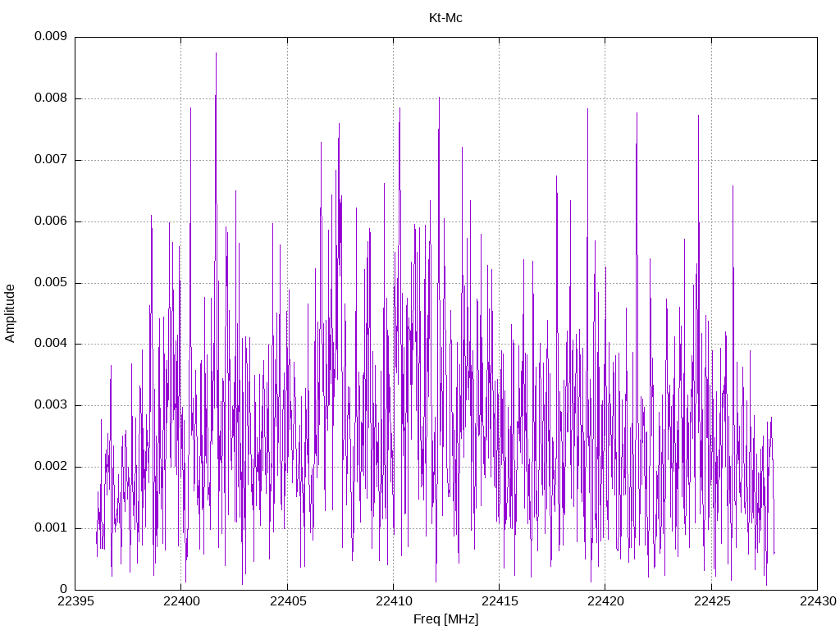Click the 22430 x-axis tick label

818,601
